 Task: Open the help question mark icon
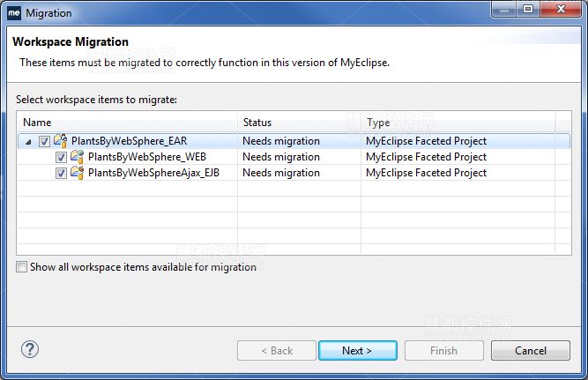(30, 350)
